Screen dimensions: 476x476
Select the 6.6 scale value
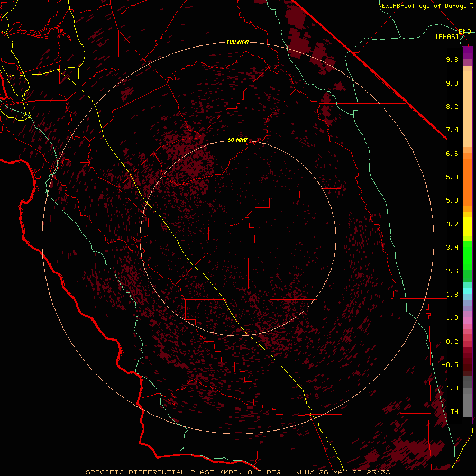pyautogui.click(x=452, y=153)
